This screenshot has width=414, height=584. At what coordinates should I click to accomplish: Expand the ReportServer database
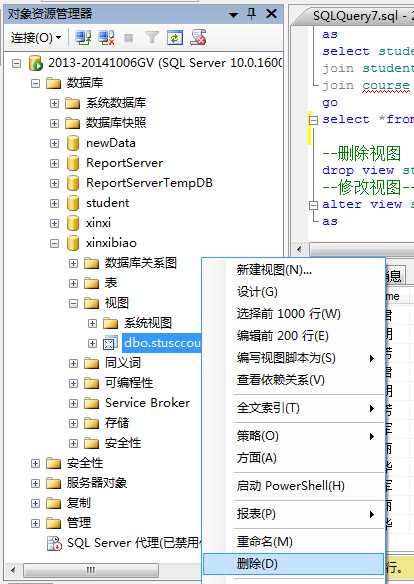point(54,164)
